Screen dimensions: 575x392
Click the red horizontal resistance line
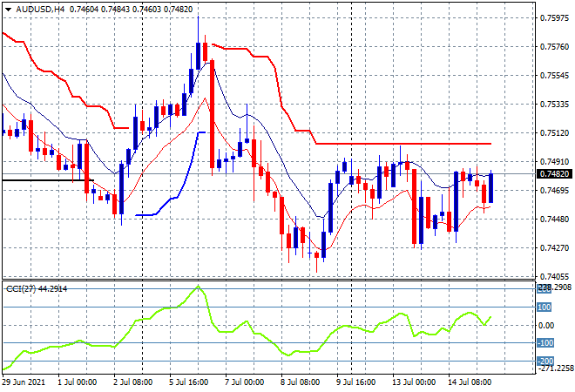pos(401,144)
